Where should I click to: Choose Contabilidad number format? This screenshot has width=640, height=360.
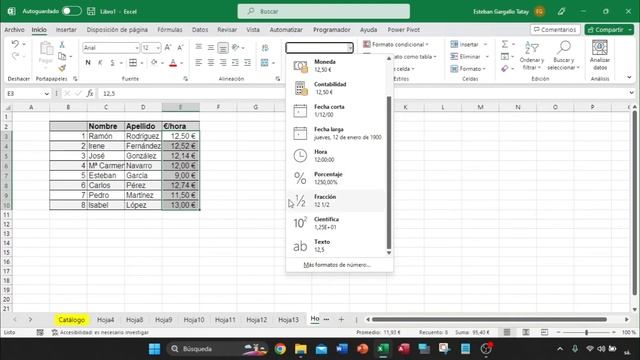[x=336, y=88]
